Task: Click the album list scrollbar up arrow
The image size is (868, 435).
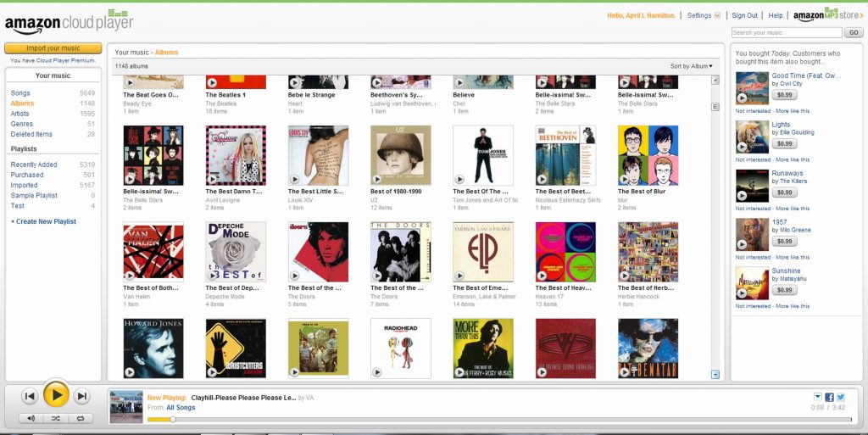Action: pos(715,81)
